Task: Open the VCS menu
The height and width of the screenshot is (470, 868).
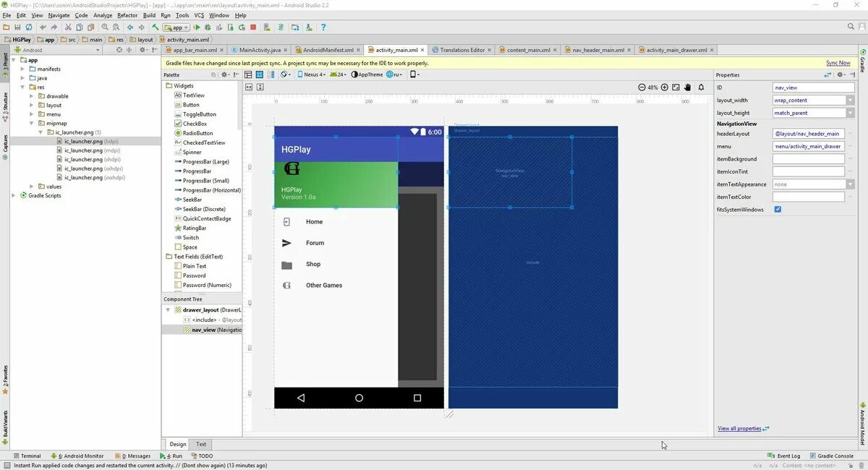Action: pyautogui.click(x=197, y=15)
